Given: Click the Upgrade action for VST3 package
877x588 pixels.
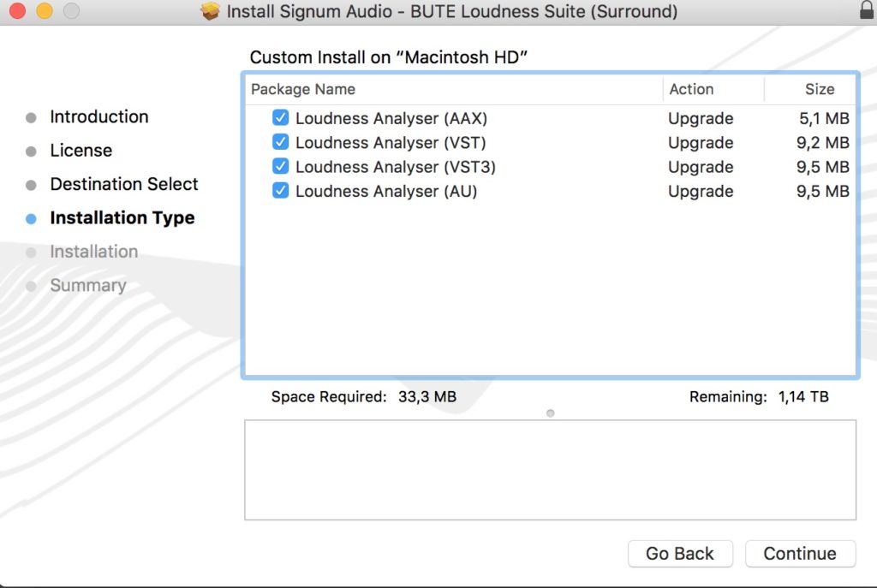Looking at the screenshot, I should (701, 167).
